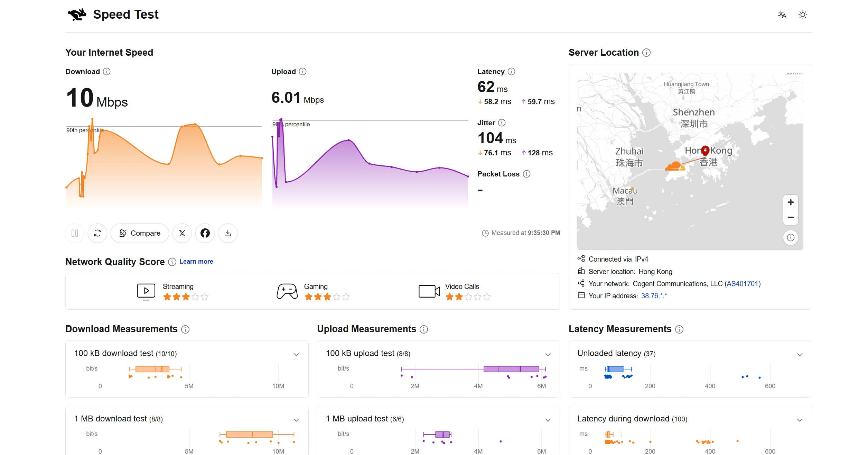This screenshot has width=868, height=455.
Task: Open Upload Measurements info icon
Action: coord(424,329)
